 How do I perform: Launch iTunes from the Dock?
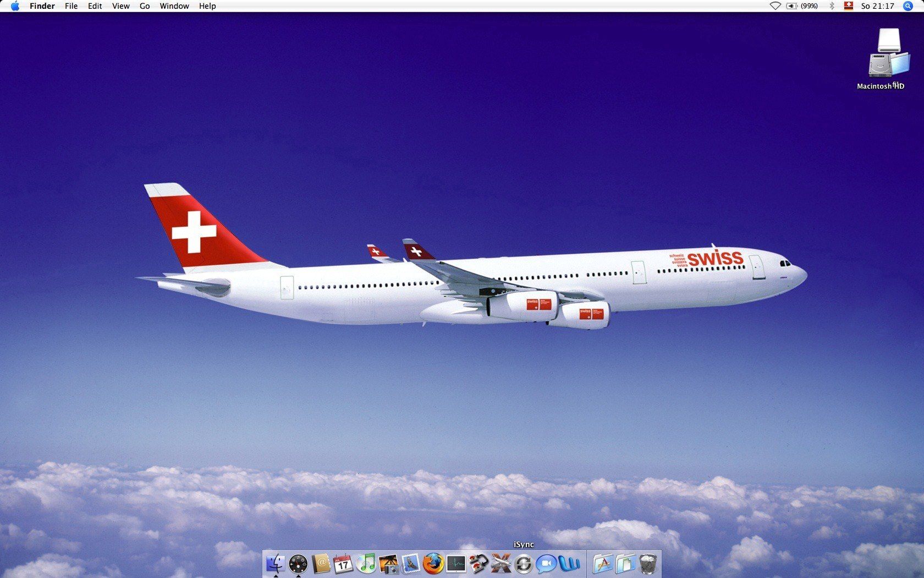click(x=366, y=564)
